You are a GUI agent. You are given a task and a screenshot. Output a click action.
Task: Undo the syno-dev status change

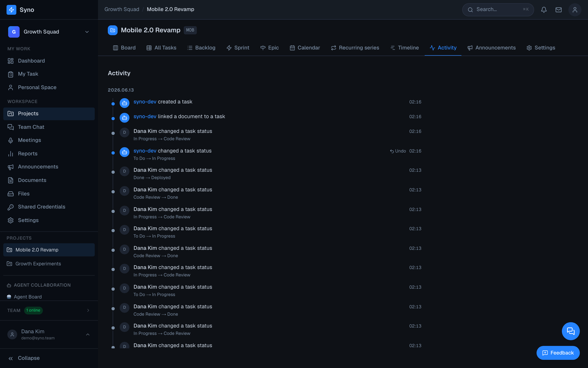[398, 151]
